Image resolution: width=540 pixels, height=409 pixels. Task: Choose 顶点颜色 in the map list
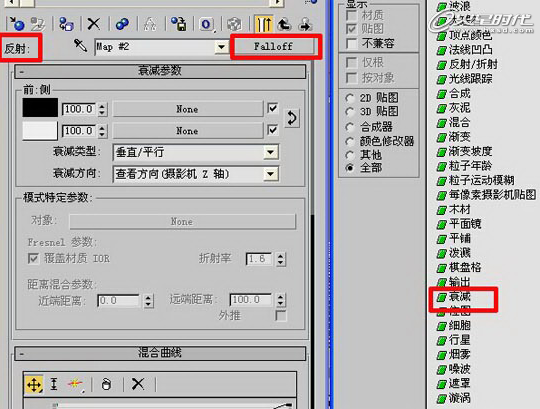[x=470, y=35]
